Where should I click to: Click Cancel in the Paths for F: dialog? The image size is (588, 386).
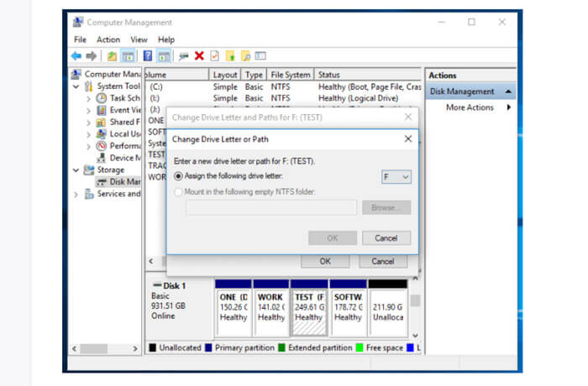(383, 261)
